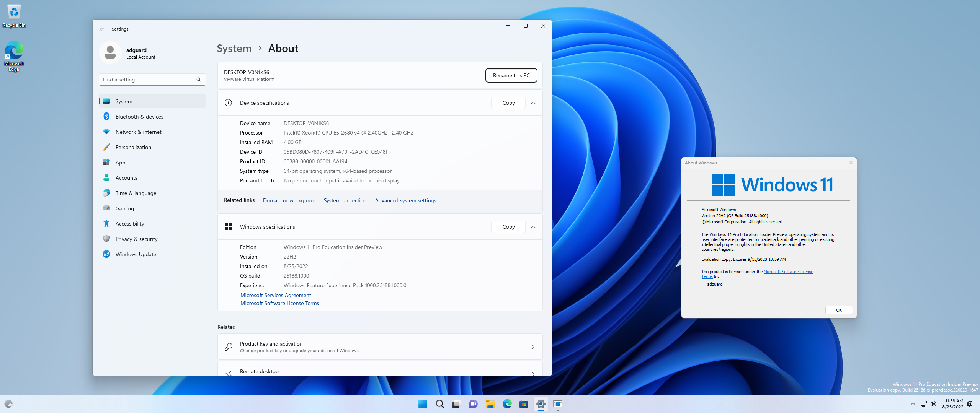
Task: Select the System category in sidebar
Action: point(152,101)
